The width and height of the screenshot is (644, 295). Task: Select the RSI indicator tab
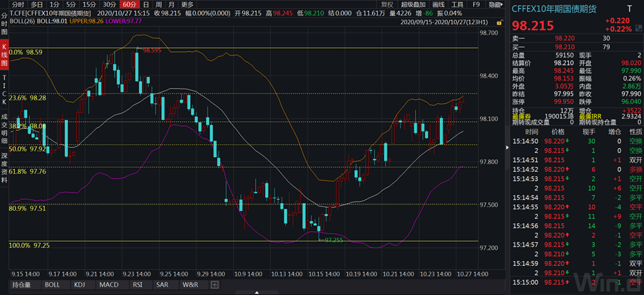pos(137,285)
